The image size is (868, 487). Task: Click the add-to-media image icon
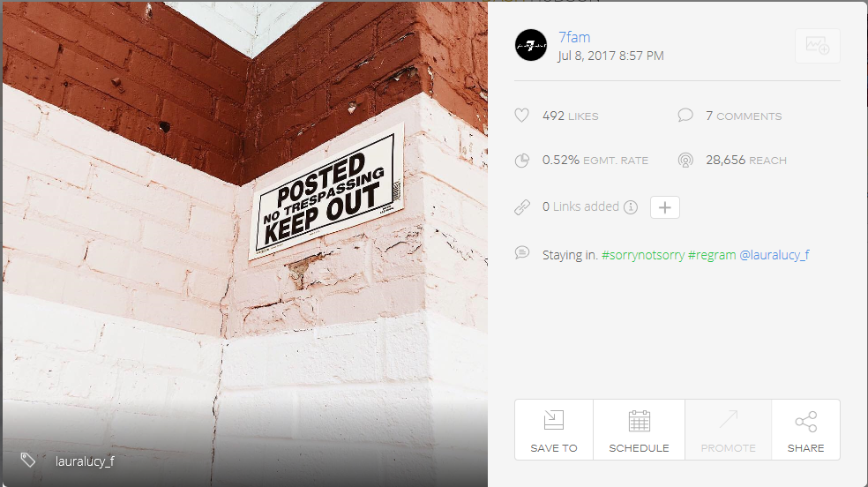pyautogui.click(x=817, y=45)
